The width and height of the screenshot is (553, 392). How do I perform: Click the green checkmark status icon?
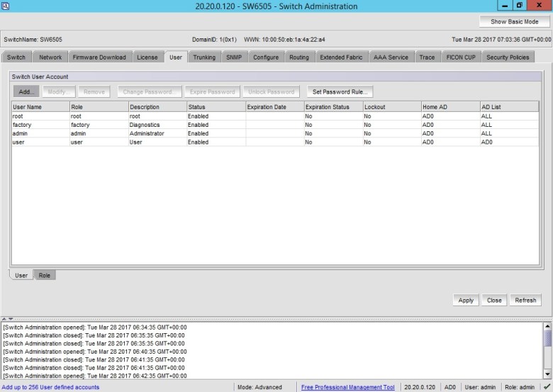click(546, 387)
